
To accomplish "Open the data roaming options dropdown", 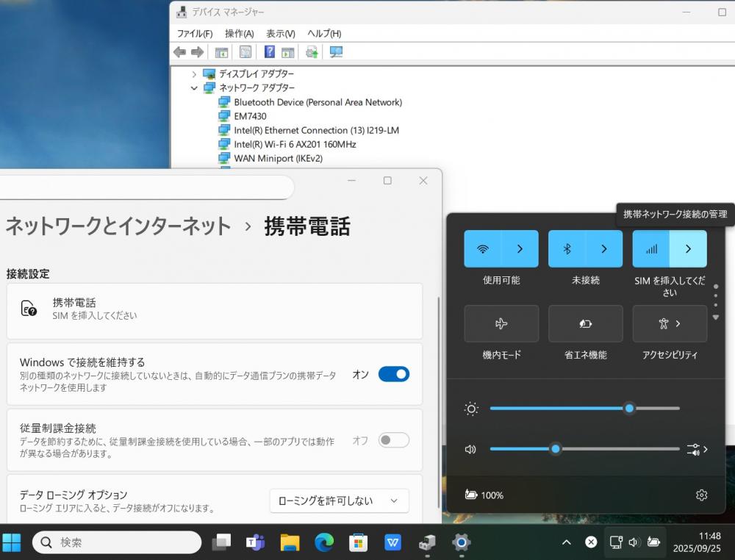I will (x=339, y=500).
